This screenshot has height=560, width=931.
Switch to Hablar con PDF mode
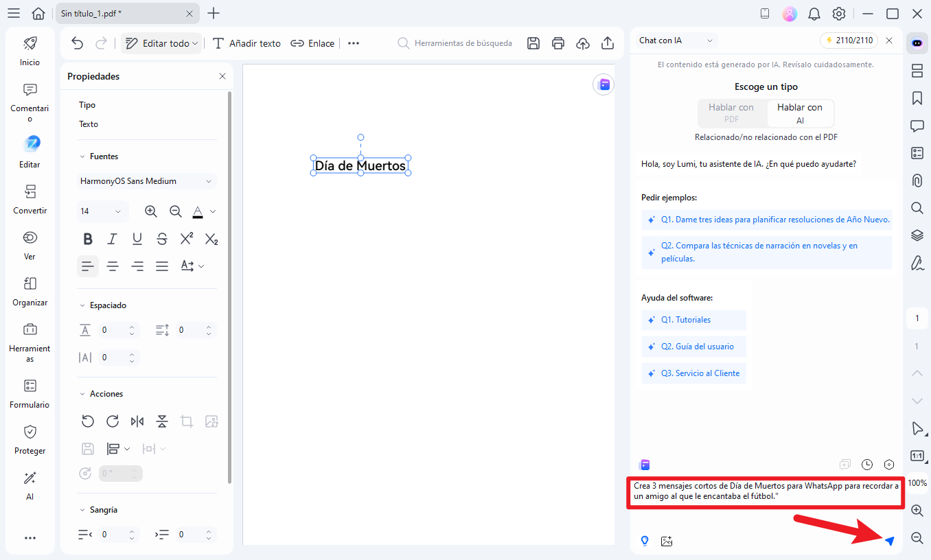pyautogui.click(x=731, y=113)
